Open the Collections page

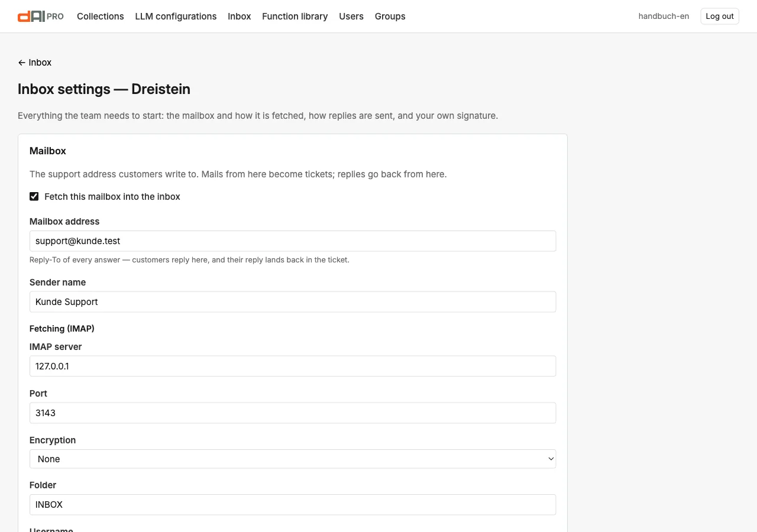pyautogui.click(x=101, y=17)
